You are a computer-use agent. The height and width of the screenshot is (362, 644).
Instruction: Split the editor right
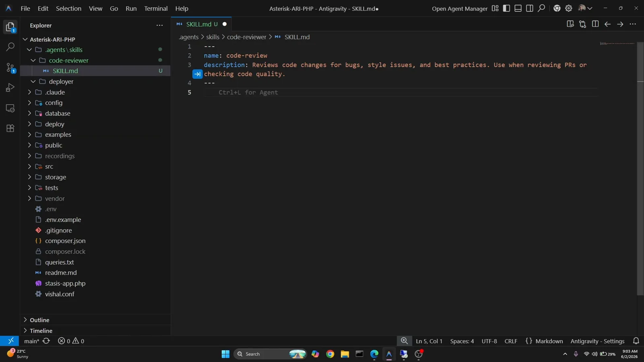tap(595, 24)
